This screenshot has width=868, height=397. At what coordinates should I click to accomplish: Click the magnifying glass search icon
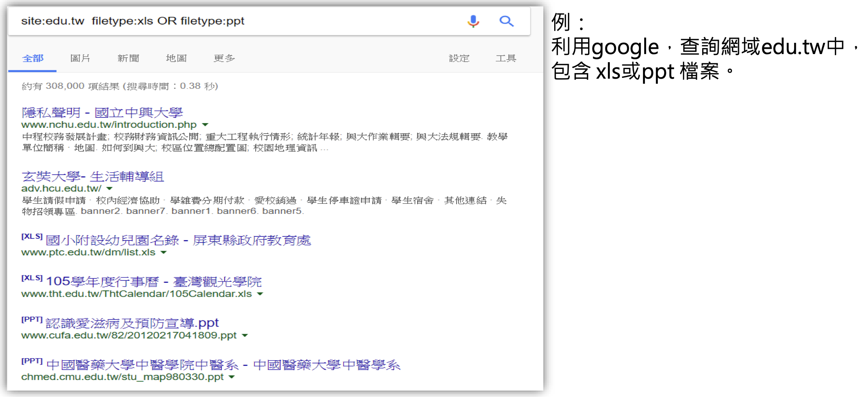[x=507, y=21]
